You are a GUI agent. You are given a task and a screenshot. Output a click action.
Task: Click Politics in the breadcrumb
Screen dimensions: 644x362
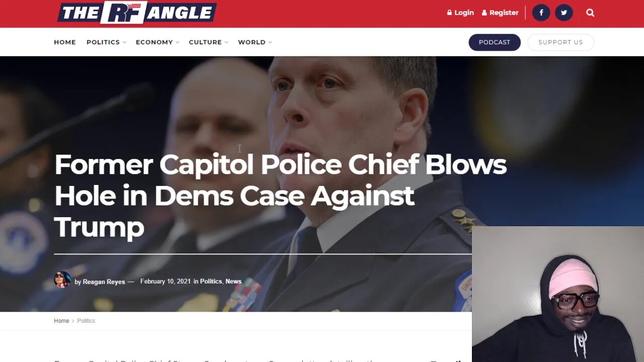click(x=86, y=321)
